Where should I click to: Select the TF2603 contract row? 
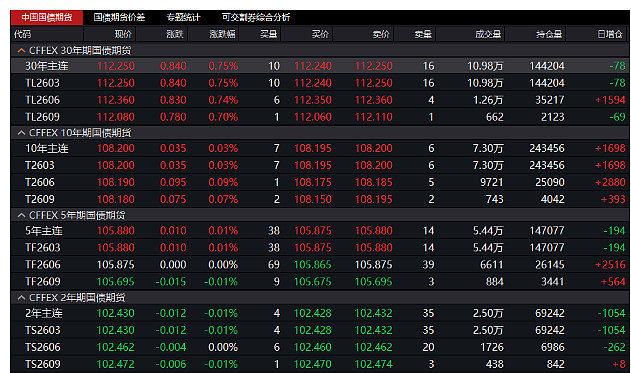pos(320,247)
